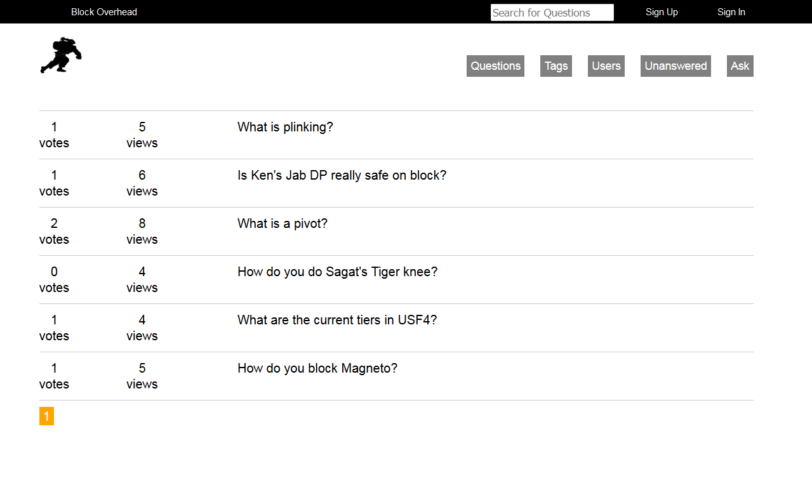812x504 pixels.
Task: Click the fighter silhouette logo
Action: point(61,55)
